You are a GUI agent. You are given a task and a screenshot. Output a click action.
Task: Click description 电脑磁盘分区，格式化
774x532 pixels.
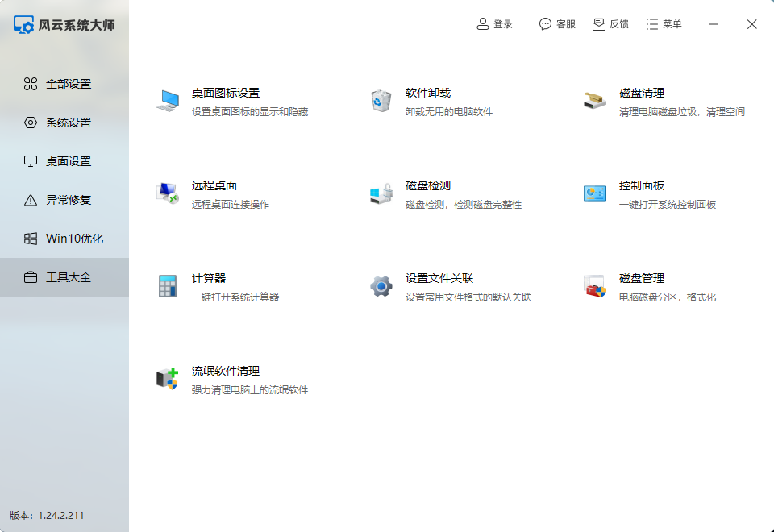tap(668, 297)
